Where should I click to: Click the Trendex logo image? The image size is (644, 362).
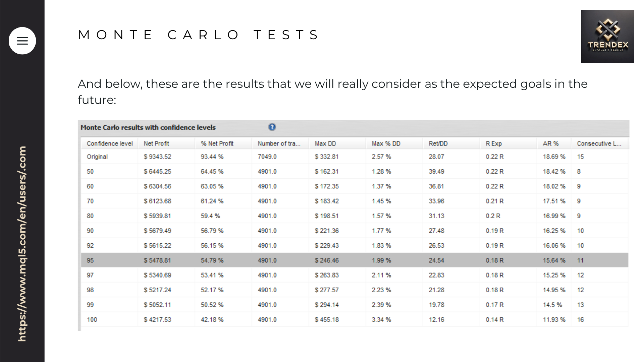tap(607, 36)
